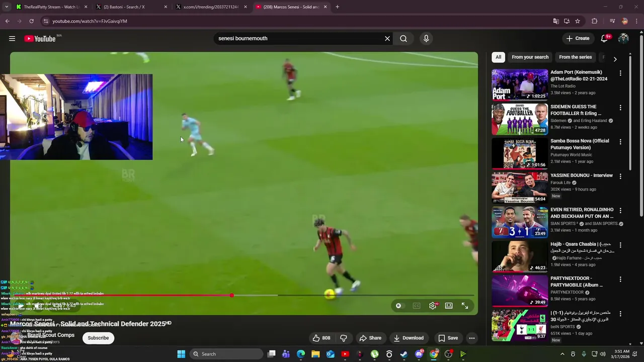Open Windows taskbar Search box
644x362 pixels.
coord(226,354)
